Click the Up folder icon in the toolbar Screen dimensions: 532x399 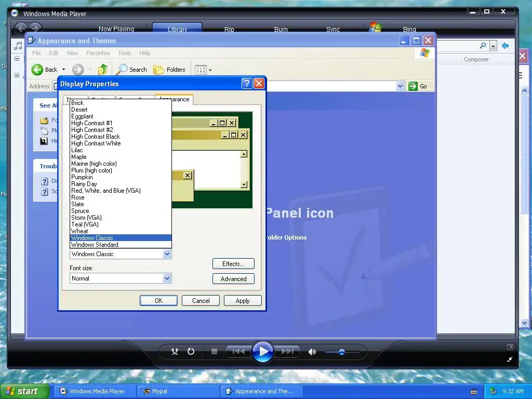pyautogui.click(x=102, y=70)
